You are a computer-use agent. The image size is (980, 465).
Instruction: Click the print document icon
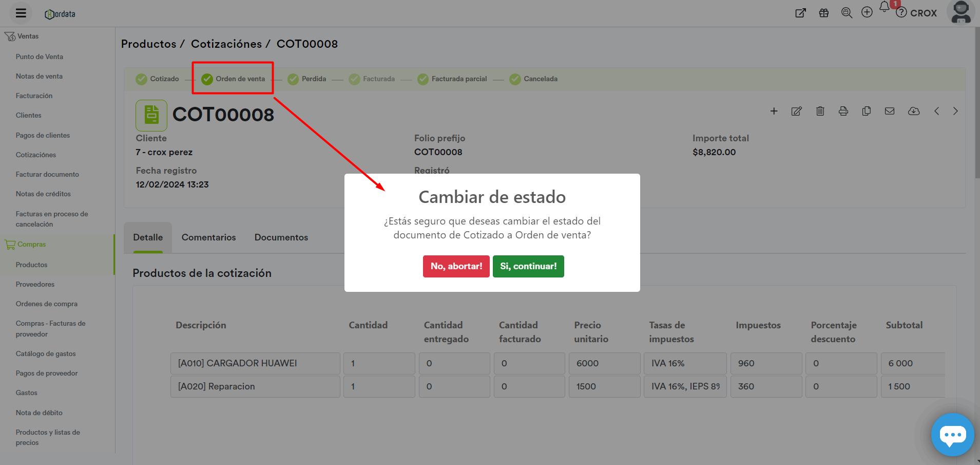tap(843, 111)
